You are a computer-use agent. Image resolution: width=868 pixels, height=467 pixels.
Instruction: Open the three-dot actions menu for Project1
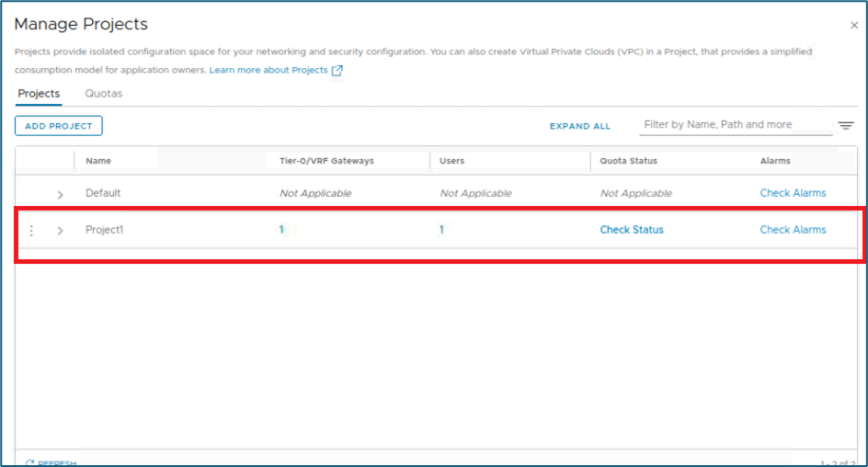click(31, 231)
